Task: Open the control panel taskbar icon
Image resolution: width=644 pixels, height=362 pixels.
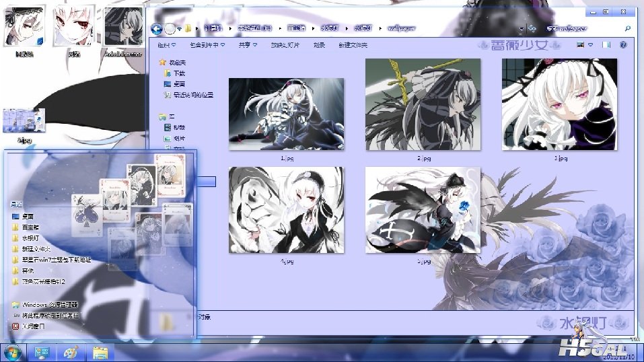Action: coord(42,353)
